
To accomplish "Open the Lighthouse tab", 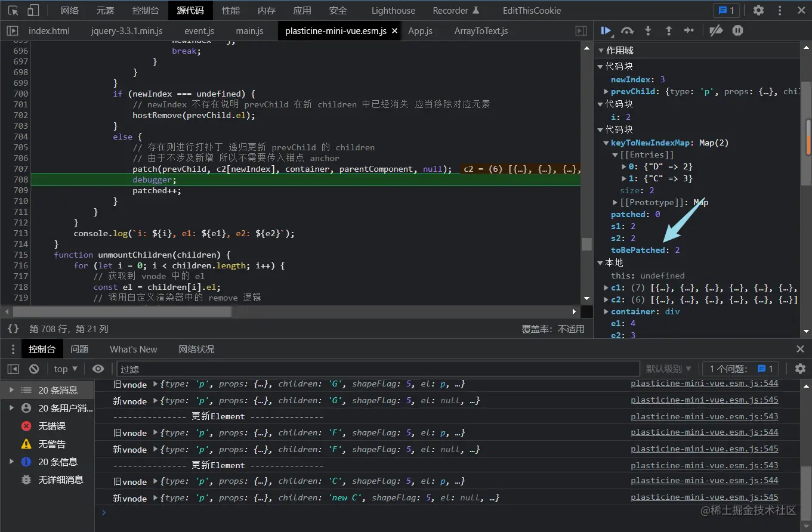I will (x=393, y=10).
